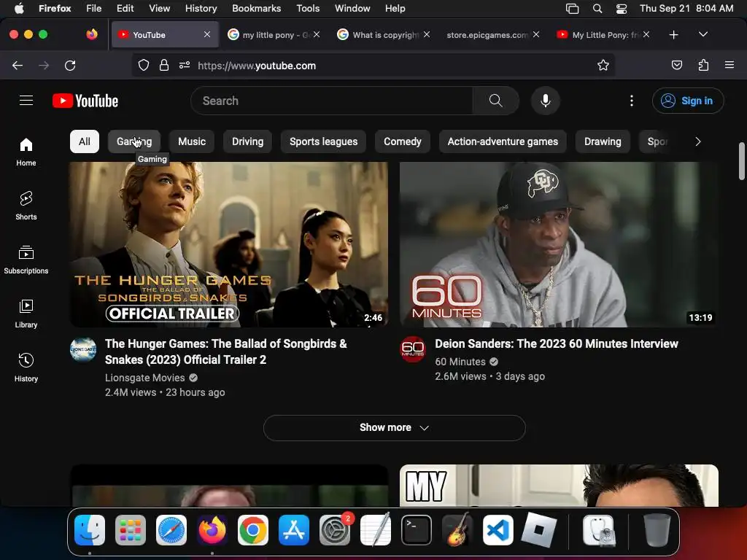
Task: Select the Sports leagues filter chip
Action: click(323, 141)
